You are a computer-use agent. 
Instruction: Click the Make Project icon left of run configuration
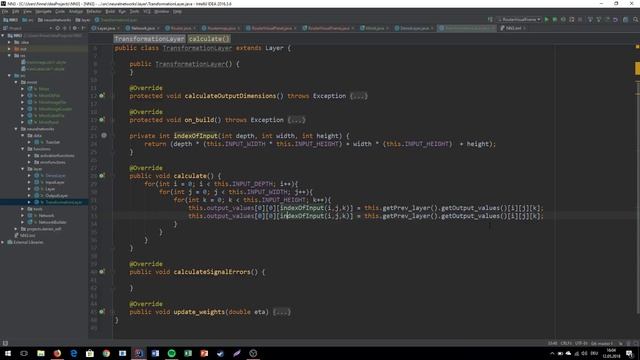pyautogui.click(x=490, y=20)
